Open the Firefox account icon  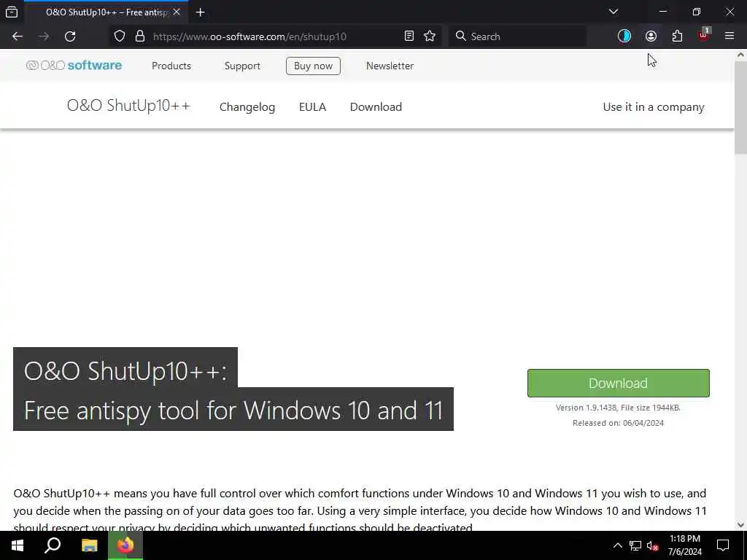click(651, 36)
